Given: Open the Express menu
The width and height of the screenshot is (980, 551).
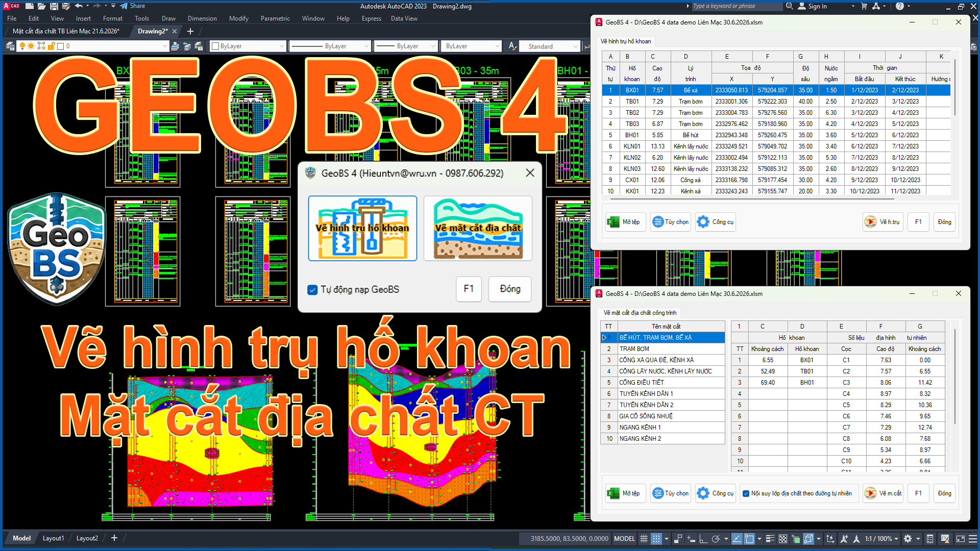Looking at the screenshot, I should coord(372,18).
